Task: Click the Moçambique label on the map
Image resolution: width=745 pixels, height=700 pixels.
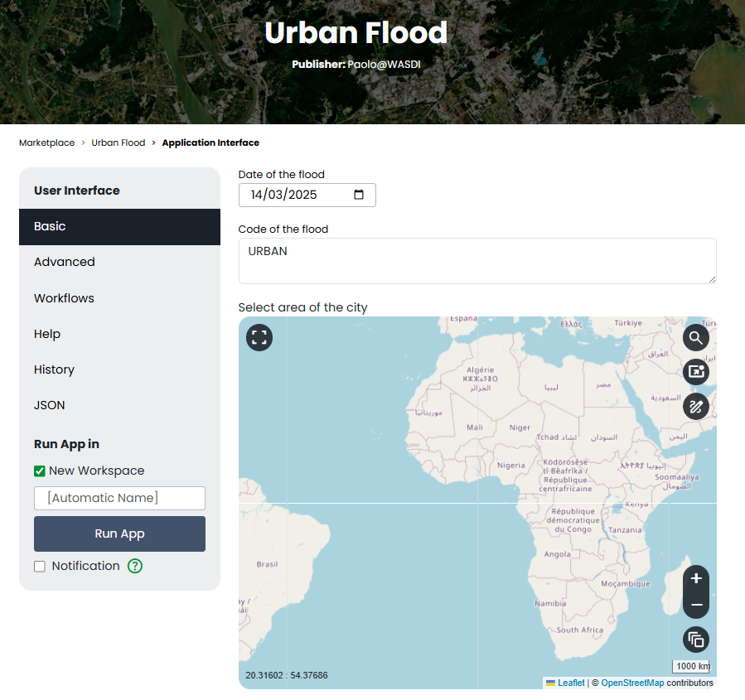Action: pyautogui.click(x=626, y=584)
